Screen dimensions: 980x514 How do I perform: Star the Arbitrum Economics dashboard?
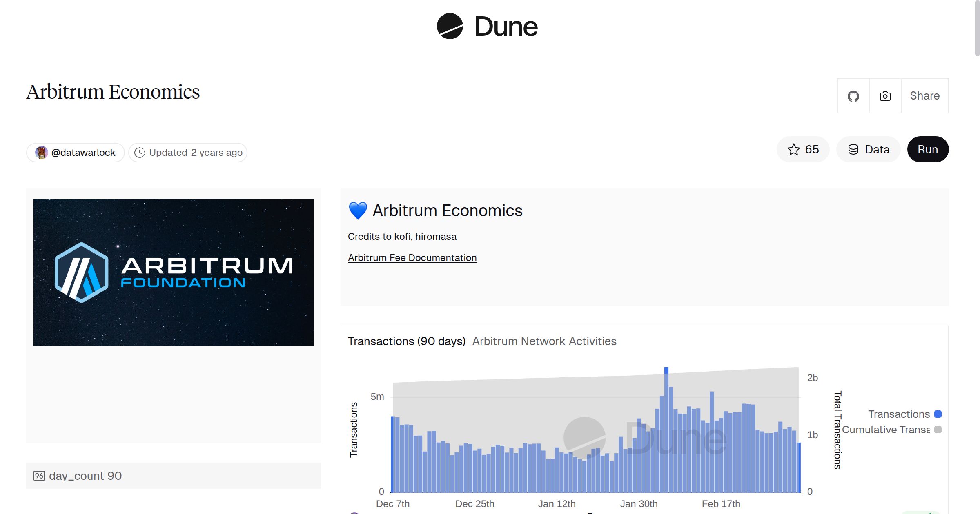click(x=803, y=149)
